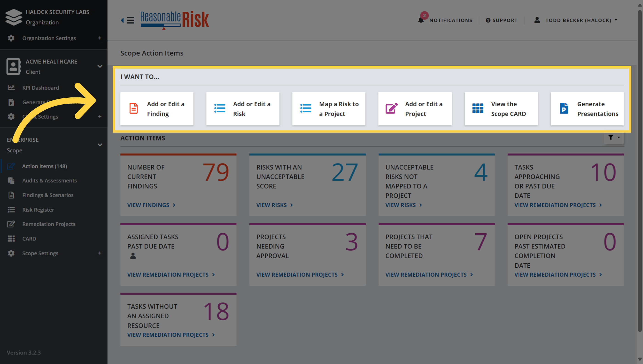Click View the Scope CARD card
Viewport: 643px width, 364px height.
[x=501, y=109]
